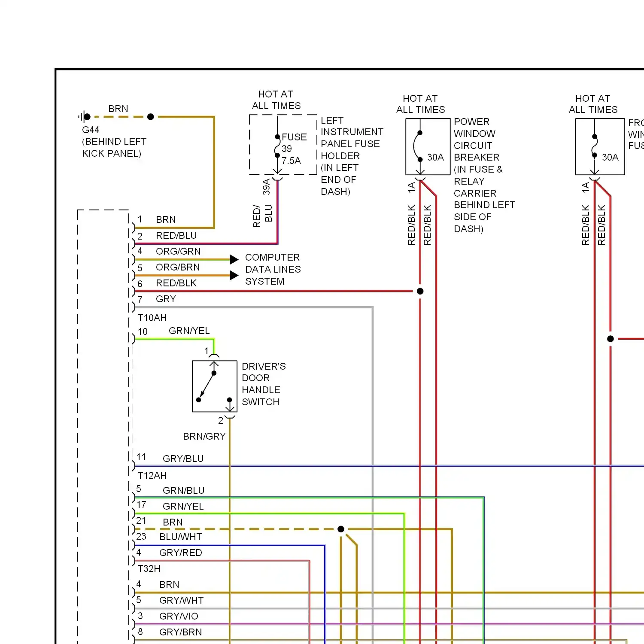Click 'BRN' label at pin 21

173,522
